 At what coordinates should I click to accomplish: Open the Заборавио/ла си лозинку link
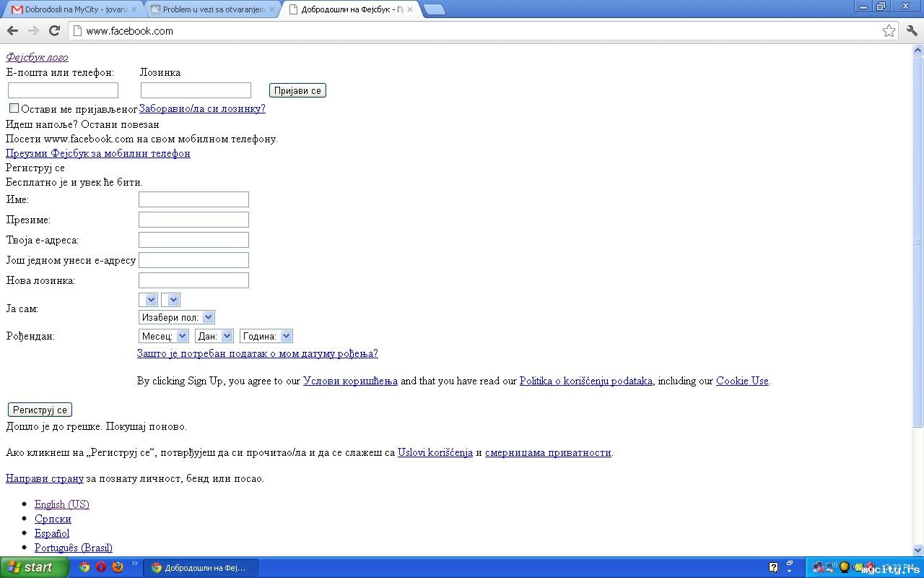202,108
